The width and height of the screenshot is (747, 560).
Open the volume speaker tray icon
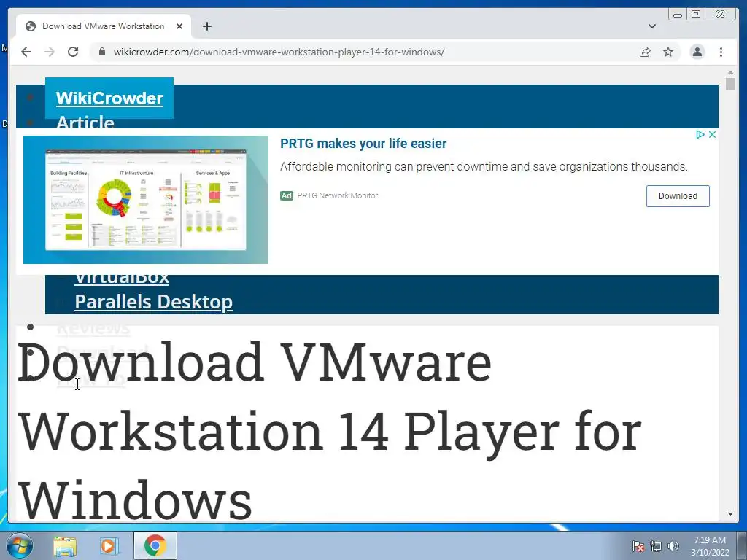(x=673, y=546)
